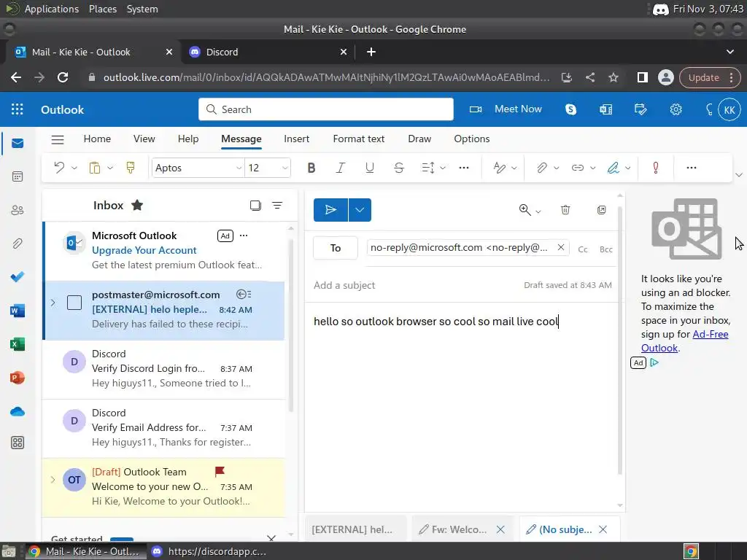Image resolution: width=747 pixels, height=560 pixels.
Task: Open the Places system menu
Action: tap(103, 9)
